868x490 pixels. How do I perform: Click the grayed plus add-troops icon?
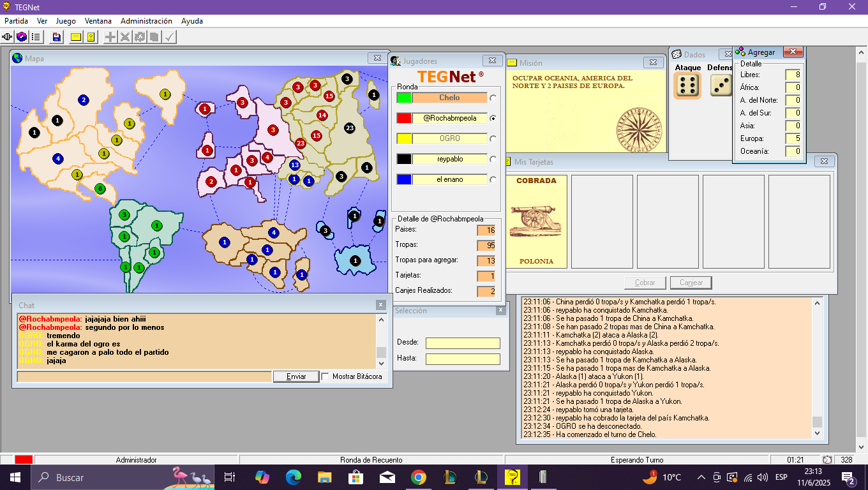pyautogui.click(x=110, y=37)
